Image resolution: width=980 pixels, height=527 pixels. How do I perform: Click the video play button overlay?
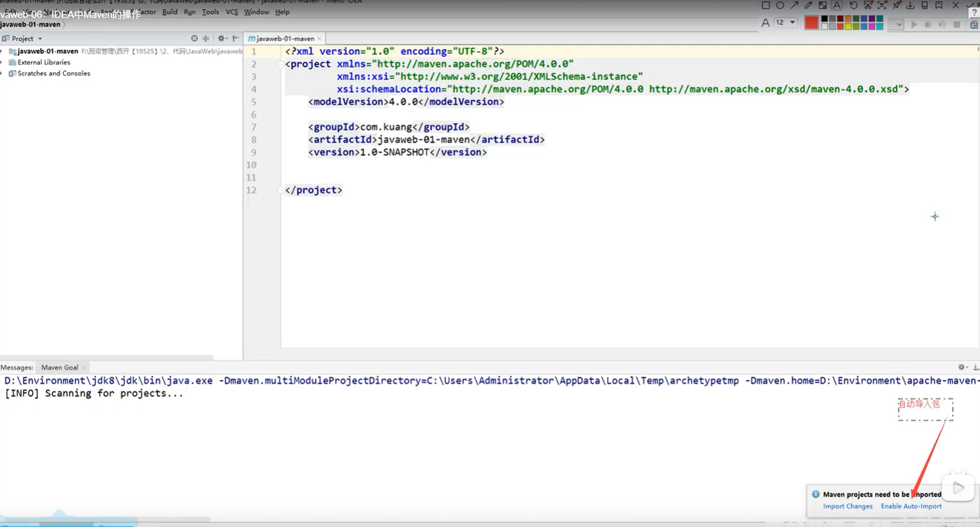coord(958,488)
